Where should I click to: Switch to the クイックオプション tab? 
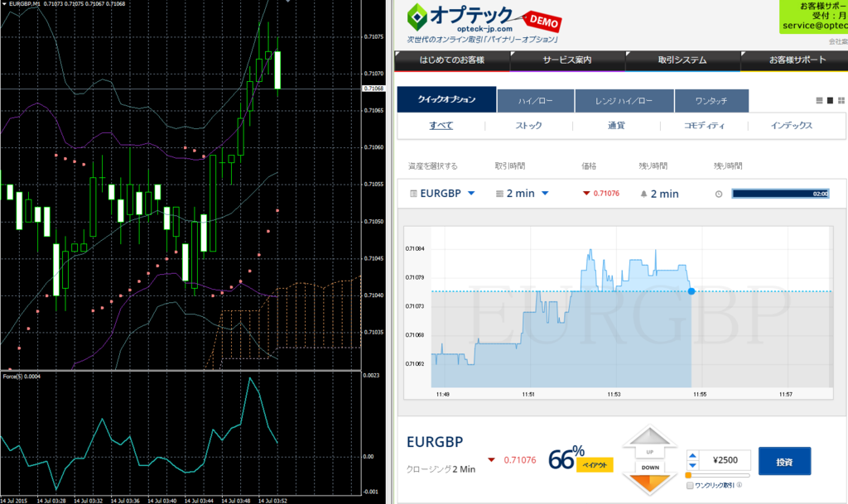(x=446, y=99)
